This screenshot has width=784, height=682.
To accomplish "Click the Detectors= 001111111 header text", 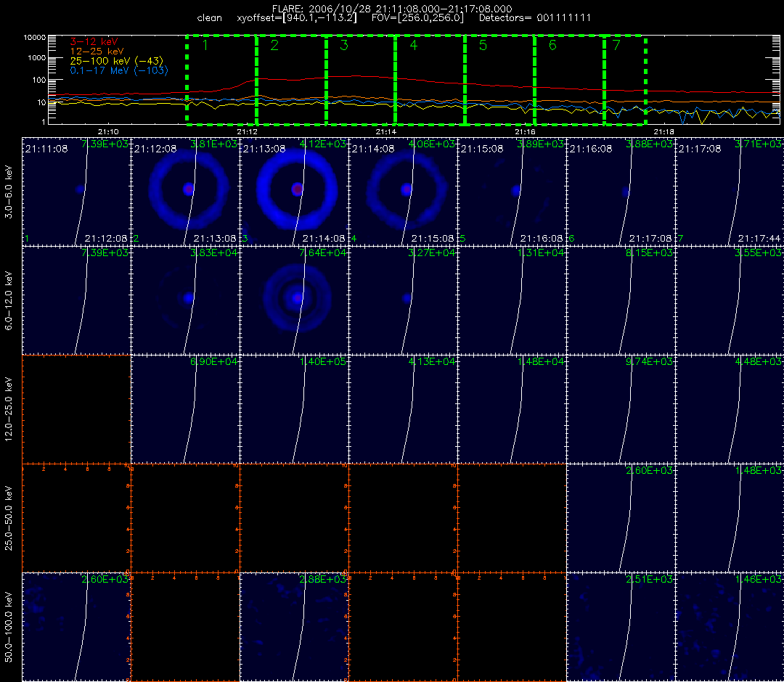I will 535,18.
